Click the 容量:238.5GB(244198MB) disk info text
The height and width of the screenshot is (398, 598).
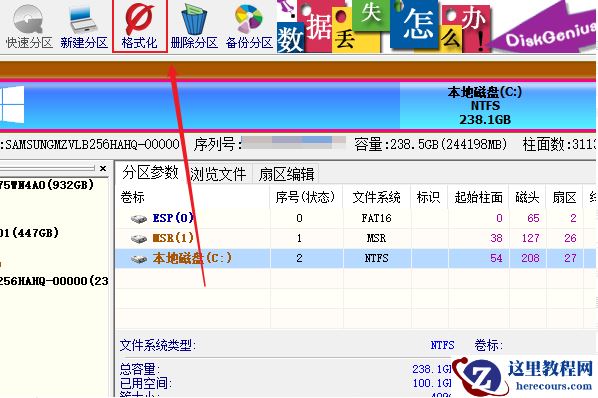click(x=431, y=144)
